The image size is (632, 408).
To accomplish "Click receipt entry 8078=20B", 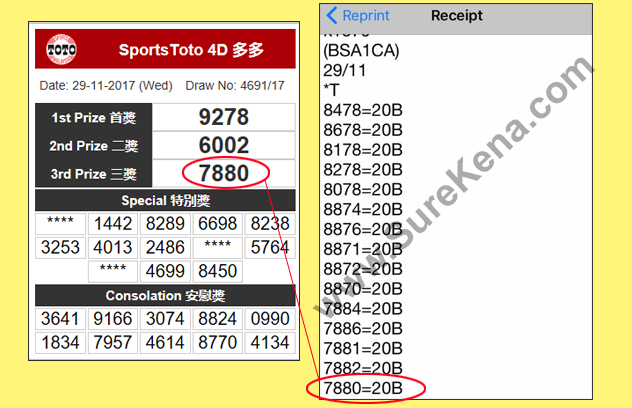I will point(363,189).
